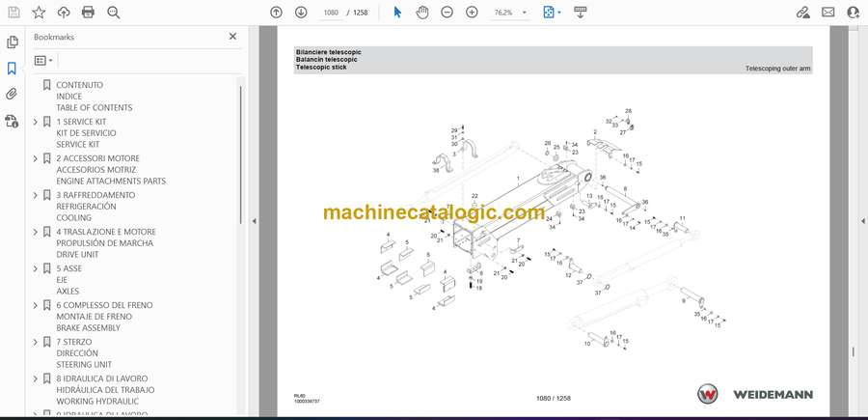The width and height of the screenshot is (868, 420).
Task: Collapse the left navigation pane arrow
Action: point(254,221)
